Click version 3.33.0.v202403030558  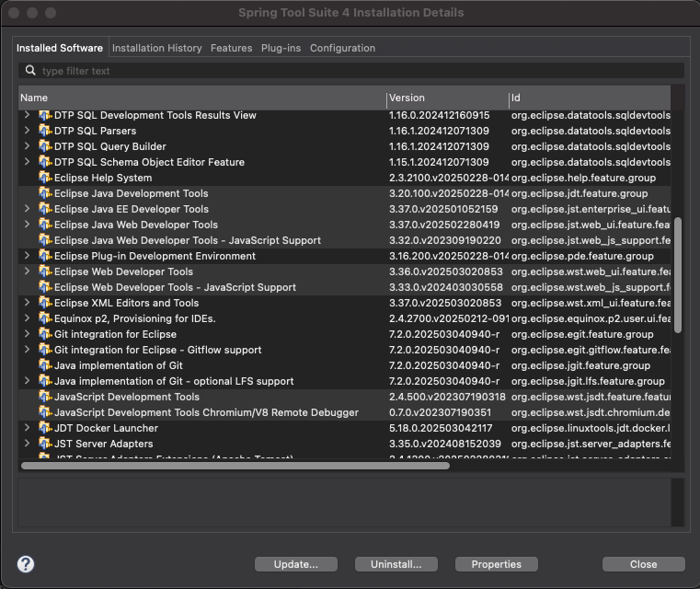pos(445,287)
